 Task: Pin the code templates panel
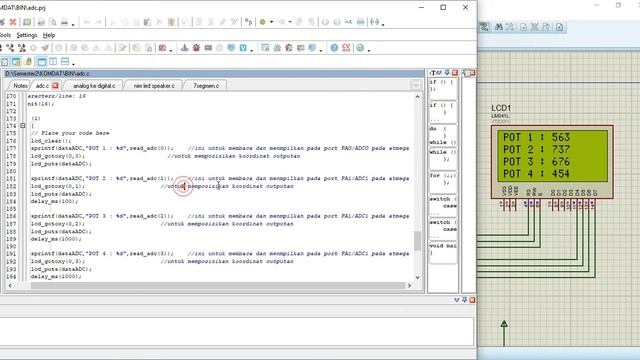pyautogui.click(x=447, y=73)
